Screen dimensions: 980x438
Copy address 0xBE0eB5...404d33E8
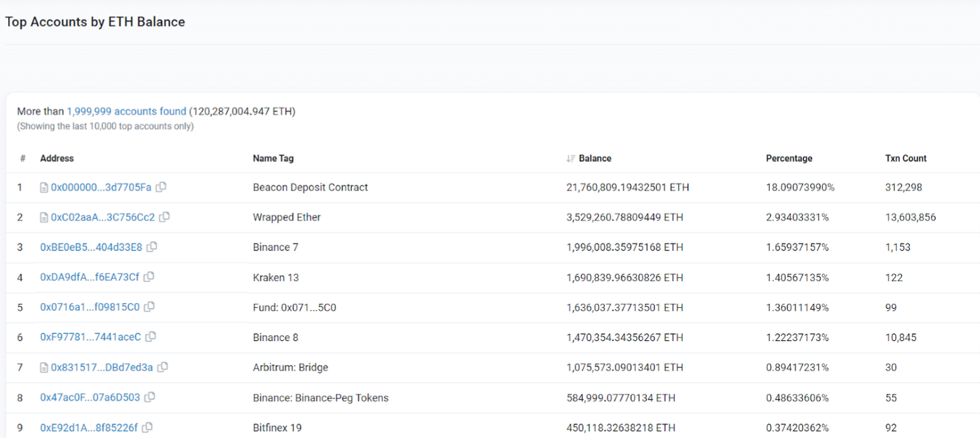[x=152, y=247]
